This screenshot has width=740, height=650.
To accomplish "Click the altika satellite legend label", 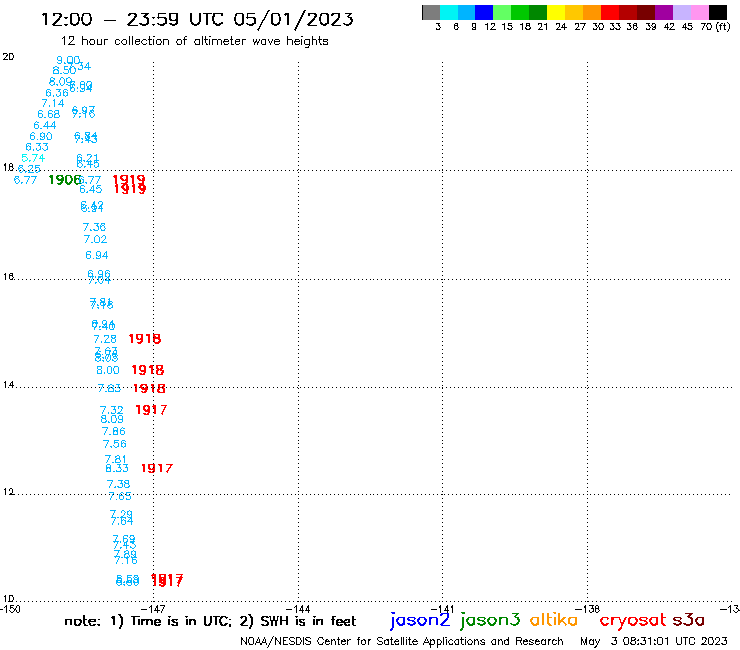I will pyautogui.click(x=554, y=620).
